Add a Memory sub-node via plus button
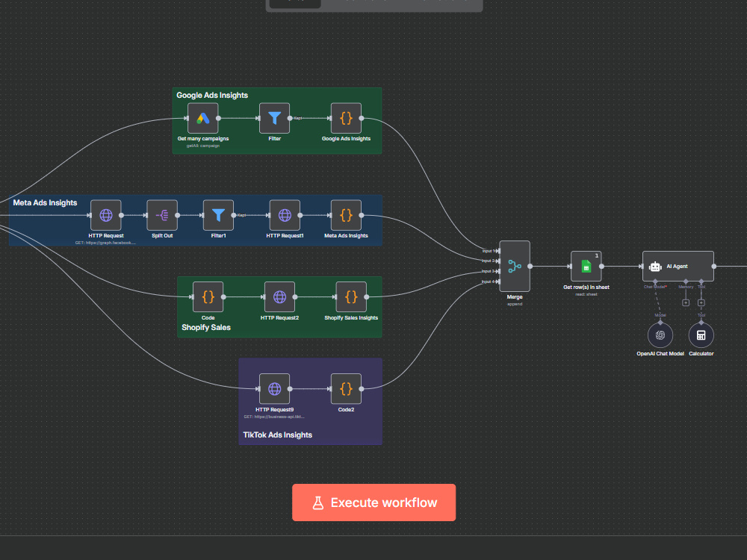The height and width of the screenshot is (560, 747). [x=686, y=303]
